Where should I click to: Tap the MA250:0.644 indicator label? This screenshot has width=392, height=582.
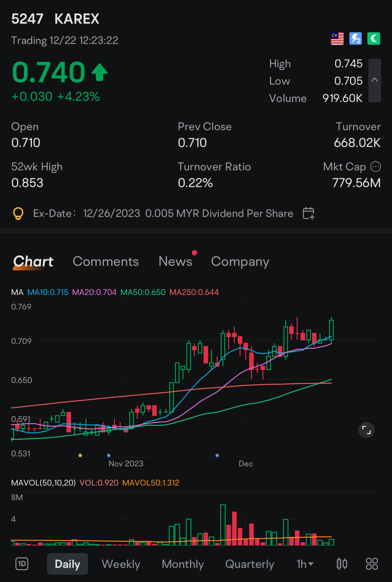(x=194, y=292)
